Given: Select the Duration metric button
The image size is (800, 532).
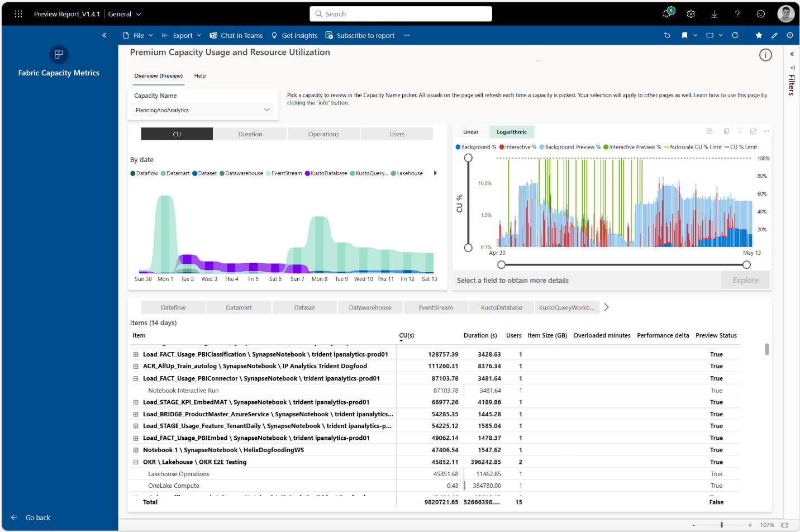Looking at the screenshot, I should (x=250, y=134).
